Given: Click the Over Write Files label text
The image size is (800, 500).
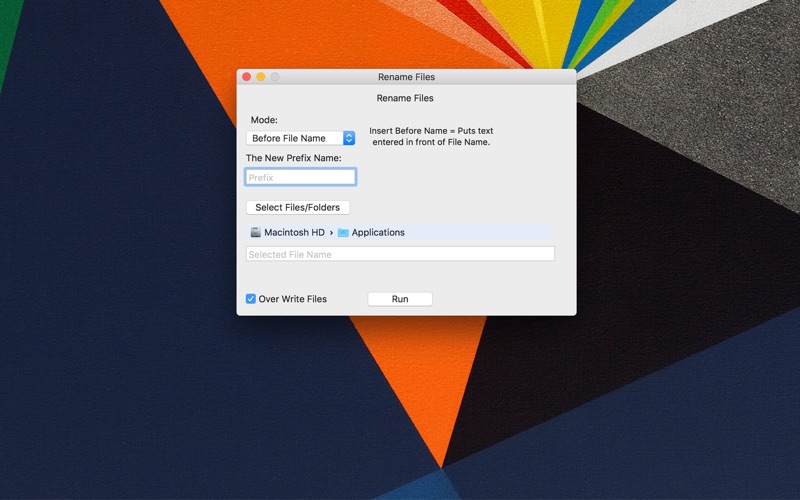Looking at the screenshot, I should coord(292,299).
